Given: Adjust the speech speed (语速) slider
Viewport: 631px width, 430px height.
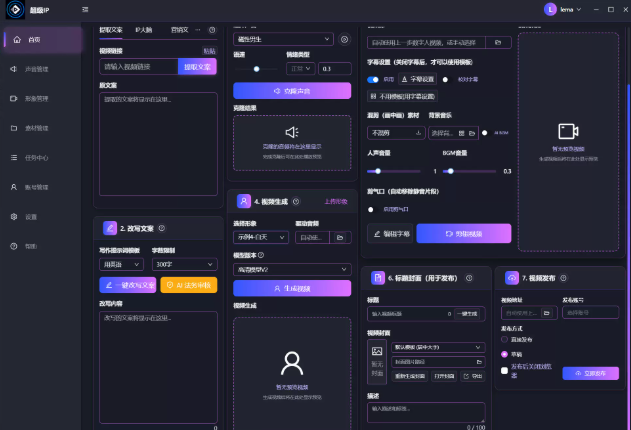Looking at the screenshot, I should pos(256,69).
